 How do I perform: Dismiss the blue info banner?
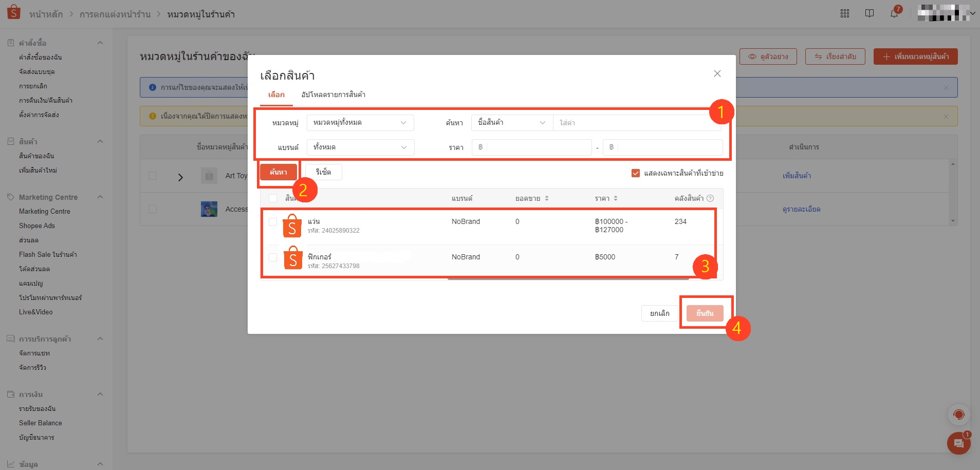[946, 88]
